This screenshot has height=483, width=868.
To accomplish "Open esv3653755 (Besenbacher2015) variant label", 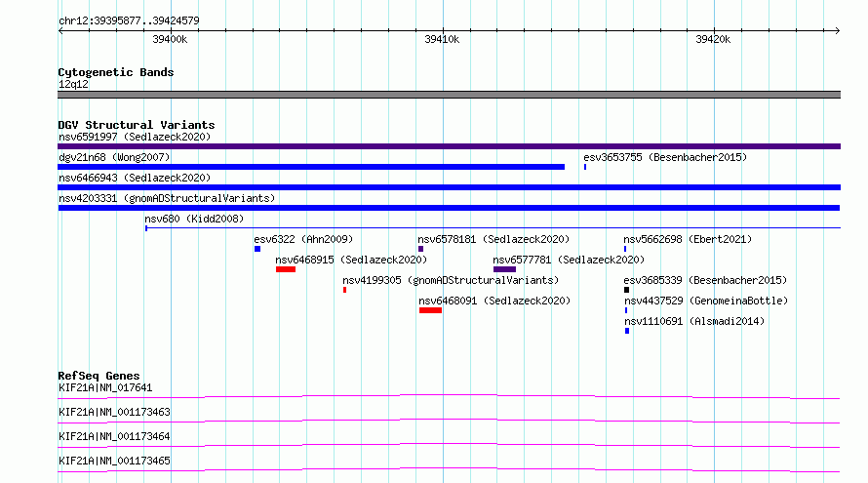I will point(665,157).
